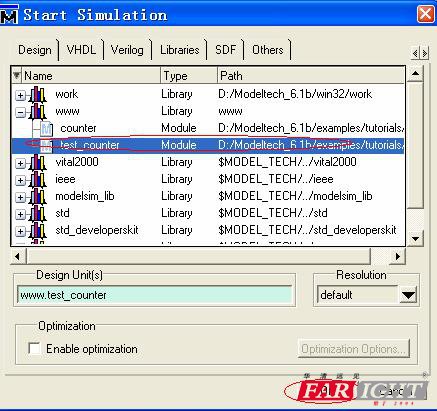
Task: Select the www library name
Action: [x=67, y=111]
